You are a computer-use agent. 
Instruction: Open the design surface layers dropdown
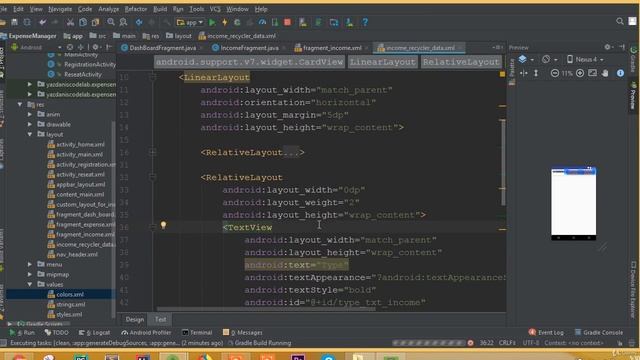pos(525,60)
